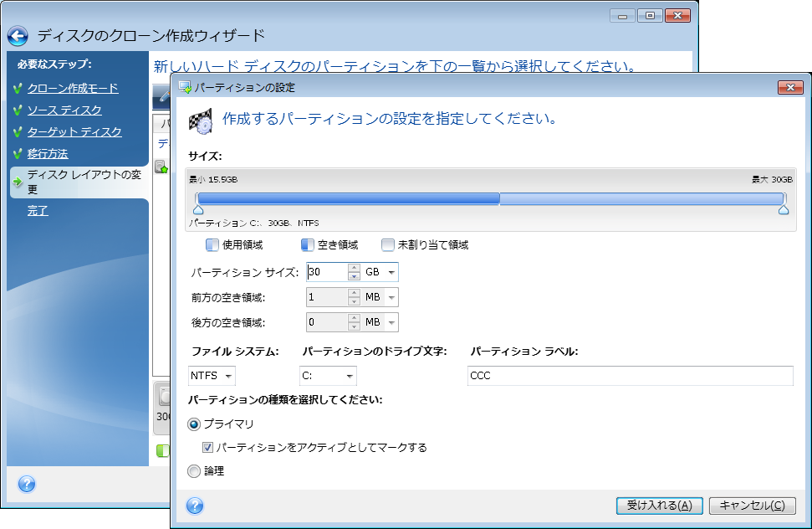Image resolution: width=812 pixels, height=529 pixels.
Task: Click the green checkmark beside クローン作成モード
Action: click(x=18, y=88)
